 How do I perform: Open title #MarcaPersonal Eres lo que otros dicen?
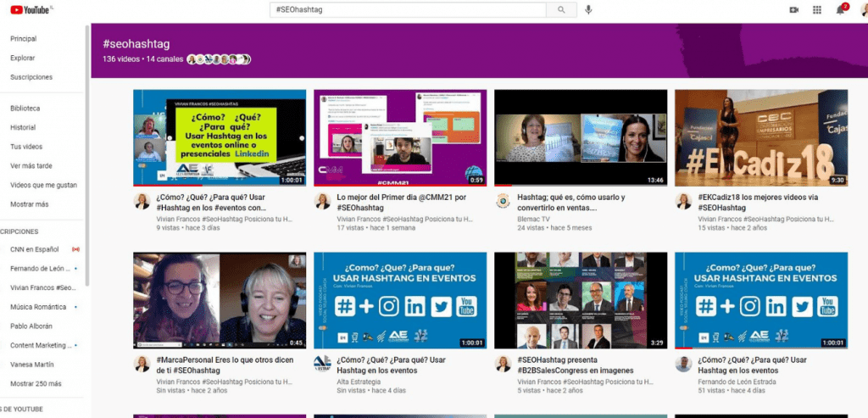(x=225, y=365)
